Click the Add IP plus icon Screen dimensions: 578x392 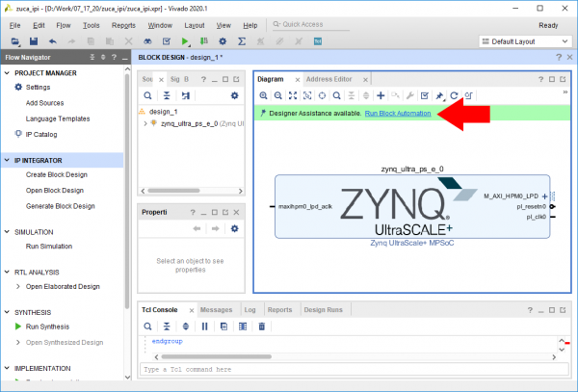[381, 96]
